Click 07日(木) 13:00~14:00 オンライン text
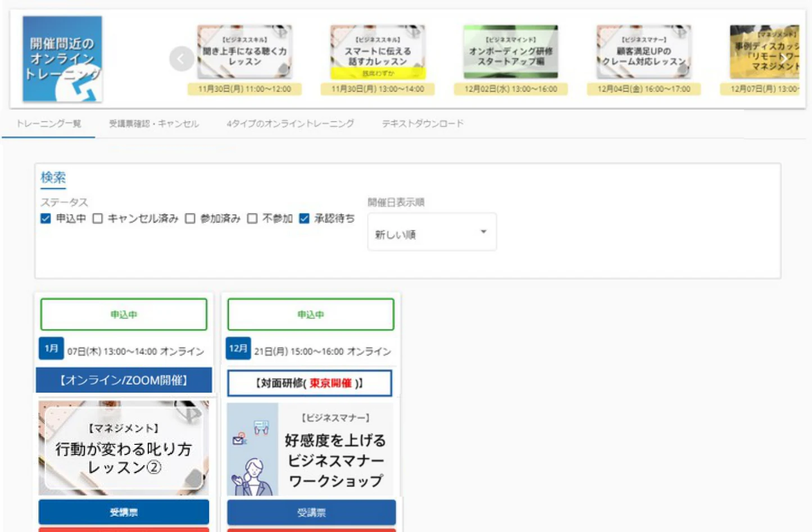 pos(135,352)
